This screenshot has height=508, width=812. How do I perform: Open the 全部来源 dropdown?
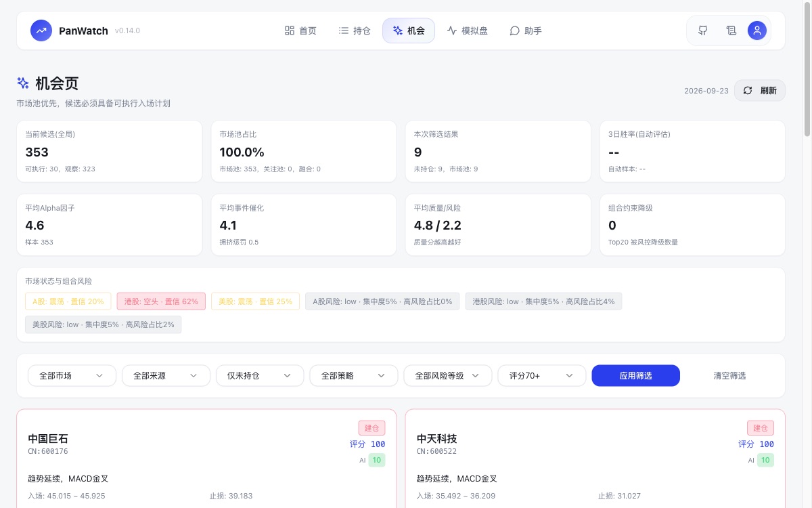tap(166, 375)
